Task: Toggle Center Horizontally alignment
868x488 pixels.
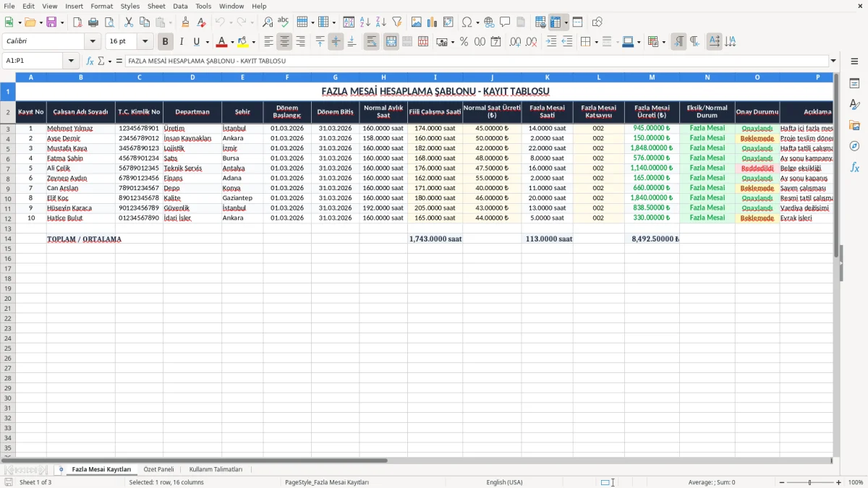Action: coord(285,42)
